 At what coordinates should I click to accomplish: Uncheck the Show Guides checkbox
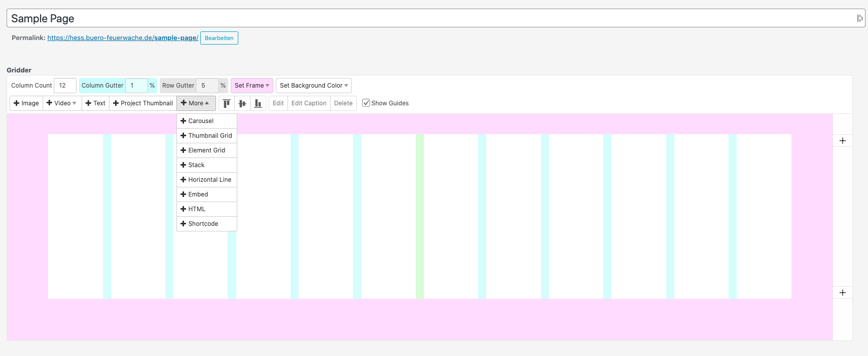[x=366, y=103]
